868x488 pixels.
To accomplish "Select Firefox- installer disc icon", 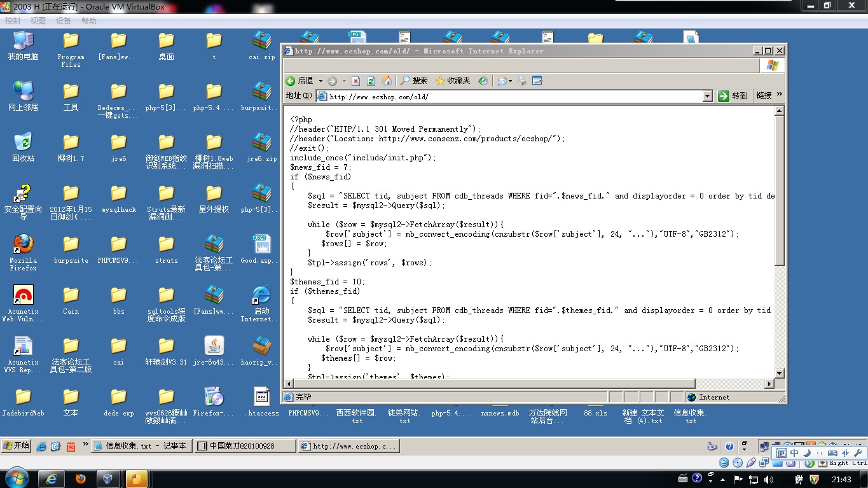I will point(214,402).
